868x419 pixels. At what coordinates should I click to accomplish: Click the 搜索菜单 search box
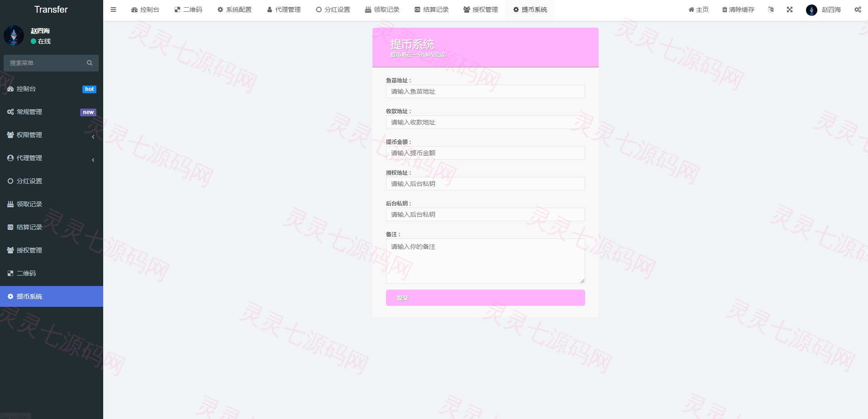(x=51, y=63)
